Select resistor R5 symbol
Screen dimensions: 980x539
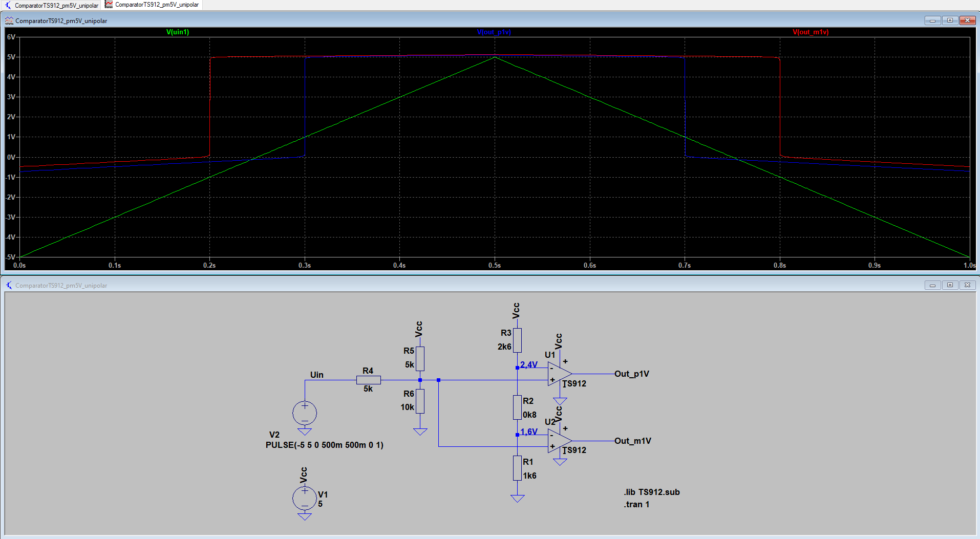coord(420,358)
